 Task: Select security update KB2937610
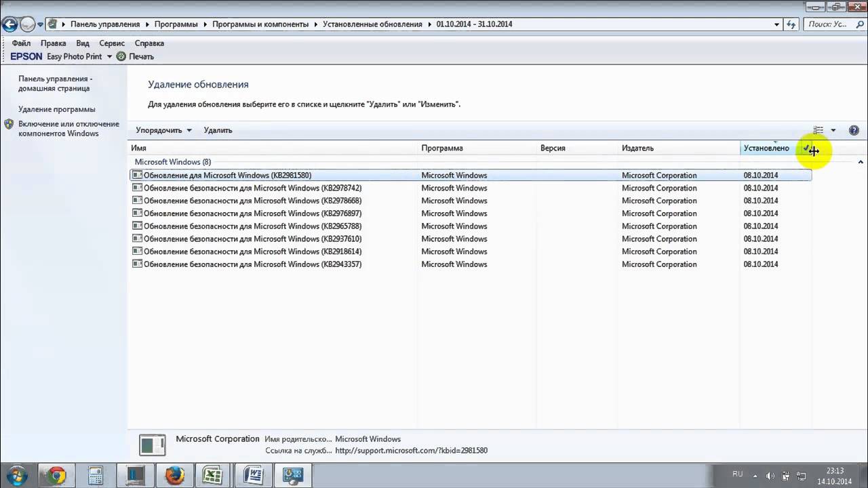click(470, 239)
